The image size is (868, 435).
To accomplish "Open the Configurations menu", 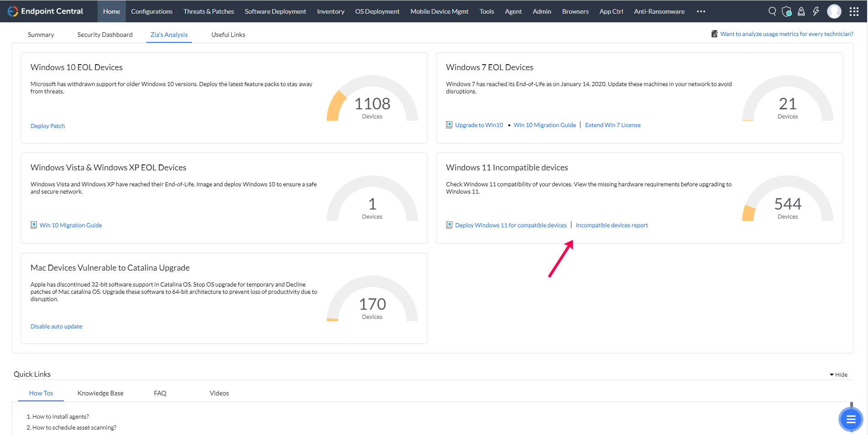I will 152,11.
